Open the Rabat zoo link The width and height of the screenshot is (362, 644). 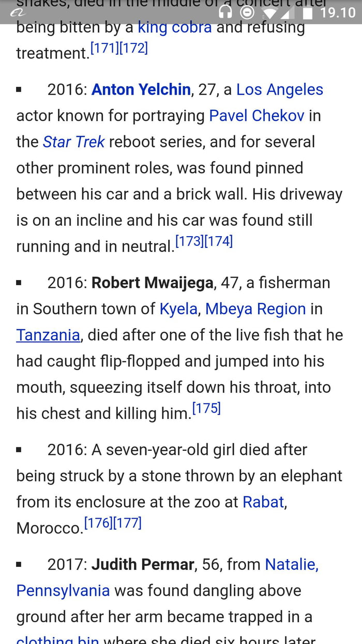(x=263, y=501)
